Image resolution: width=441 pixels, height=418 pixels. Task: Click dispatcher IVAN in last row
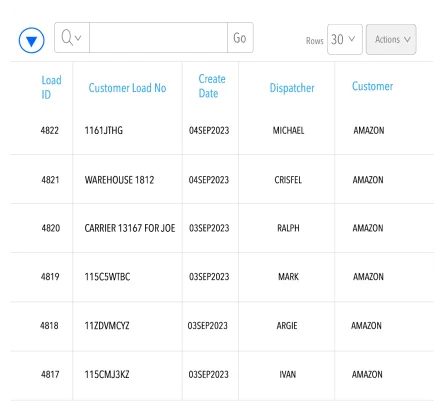click(x=287, y=375)
